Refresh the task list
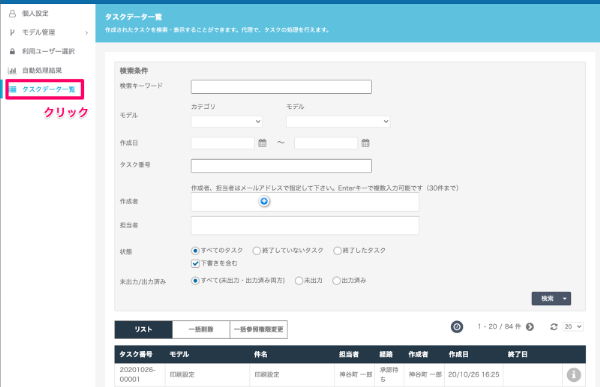 pyautogui.click(x=553, y=327)
